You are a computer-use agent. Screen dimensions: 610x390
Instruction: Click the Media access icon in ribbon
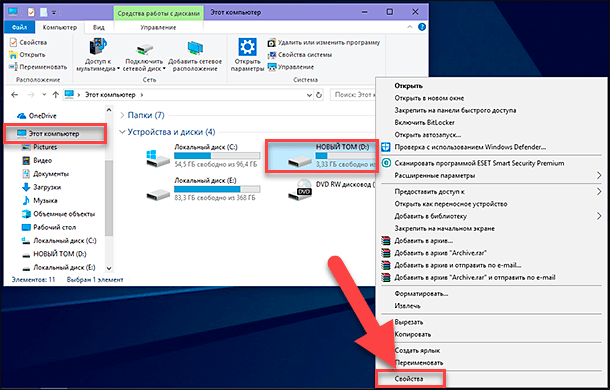[98, 47]
